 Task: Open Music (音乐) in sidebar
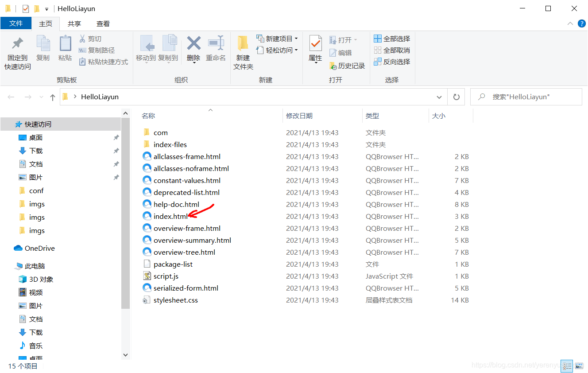(x=35, y=346)
